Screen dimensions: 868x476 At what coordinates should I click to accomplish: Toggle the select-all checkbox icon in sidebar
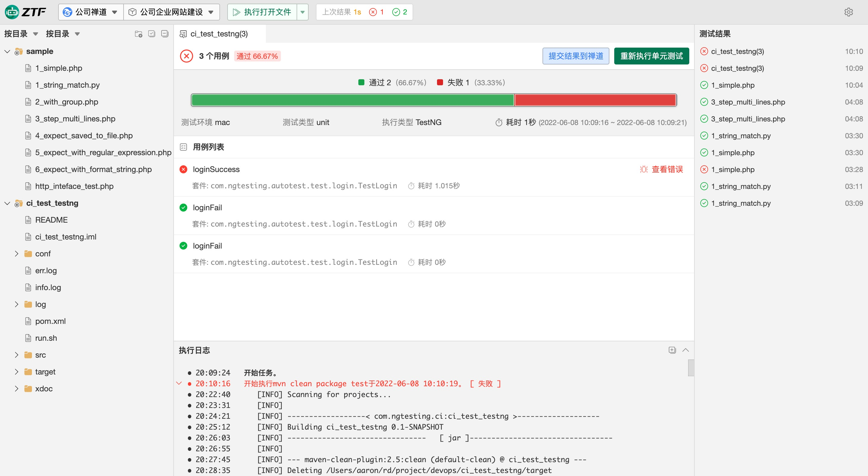152,34
